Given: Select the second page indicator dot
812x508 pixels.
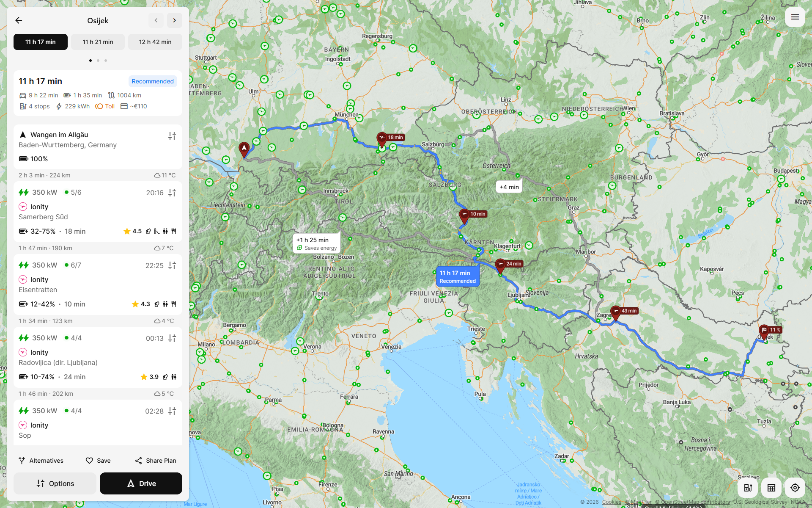Looking at the screenshot, I should (x=98, y=61).
